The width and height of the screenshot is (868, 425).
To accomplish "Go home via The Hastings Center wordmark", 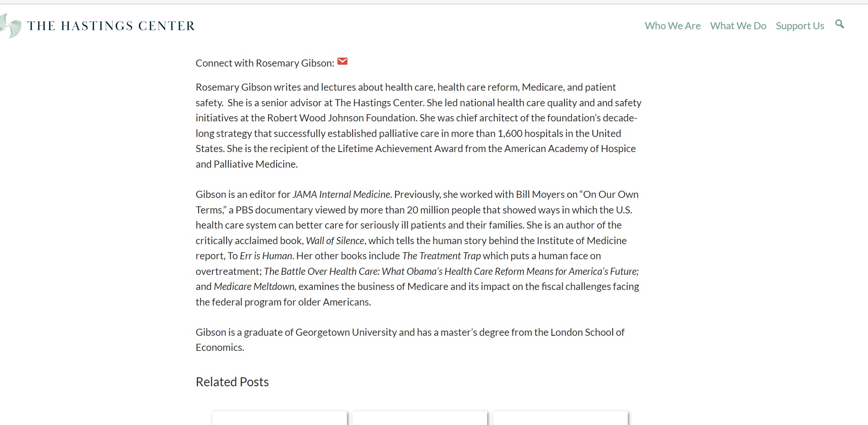I will [x=111, y=25].
